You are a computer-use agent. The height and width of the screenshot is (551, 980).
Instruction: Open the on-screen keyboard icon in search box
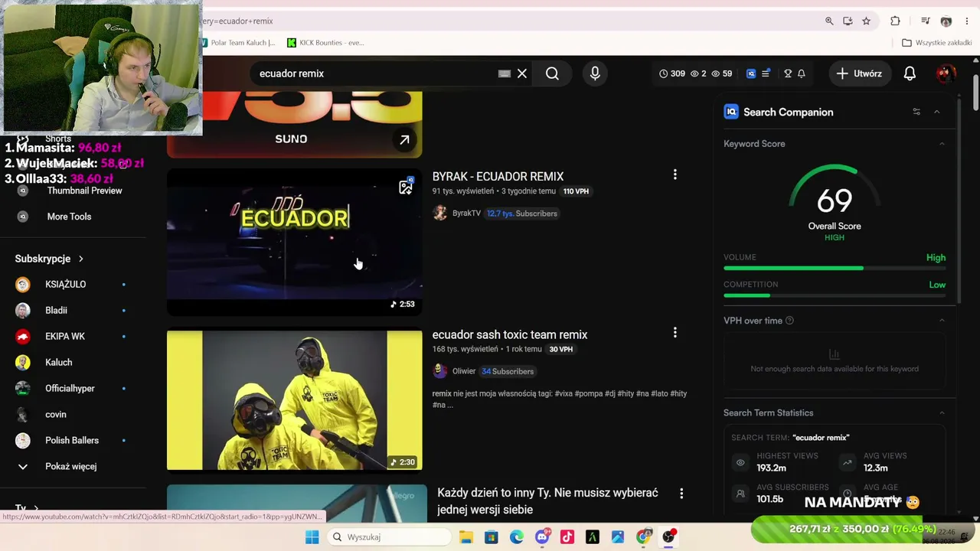tap(504, 73)
